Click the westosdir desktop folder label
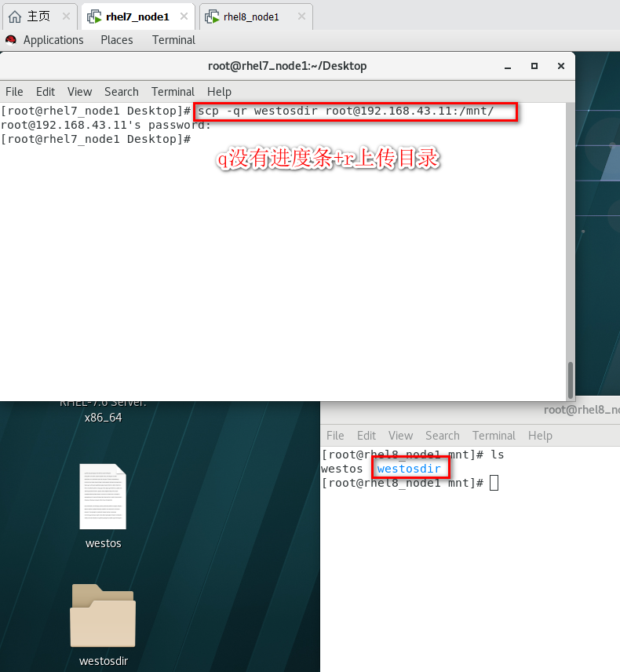This screenshot has height=672, width=620. point(104,661)
